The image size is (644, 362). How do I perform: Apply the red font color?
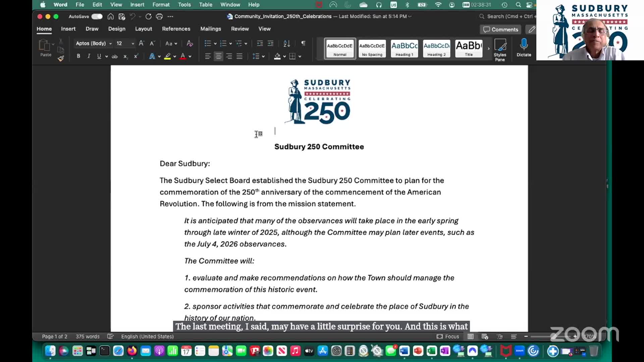coord(183,56)
